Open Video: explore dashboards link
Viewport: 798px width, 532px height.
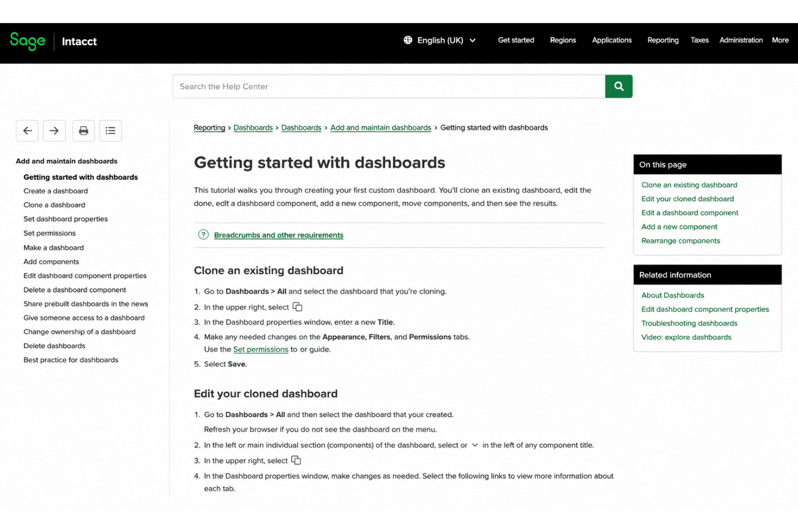coord(686,337)
